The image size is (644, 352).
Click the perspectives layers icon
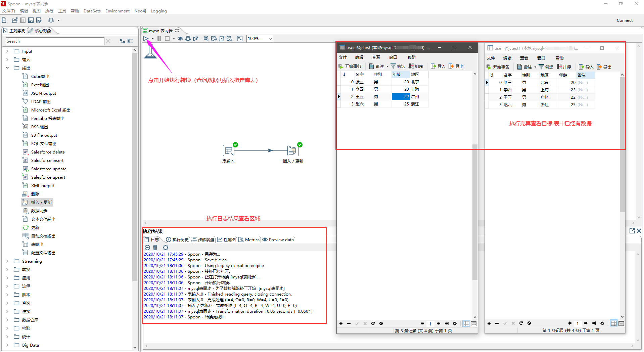pos(51,20)
